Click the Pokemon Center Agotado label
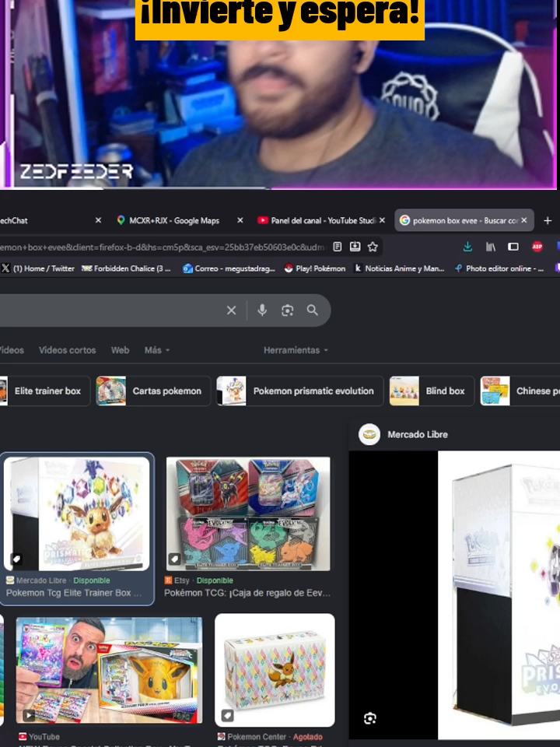Viewport: 560px width, 747px height. tap(308, 737)
